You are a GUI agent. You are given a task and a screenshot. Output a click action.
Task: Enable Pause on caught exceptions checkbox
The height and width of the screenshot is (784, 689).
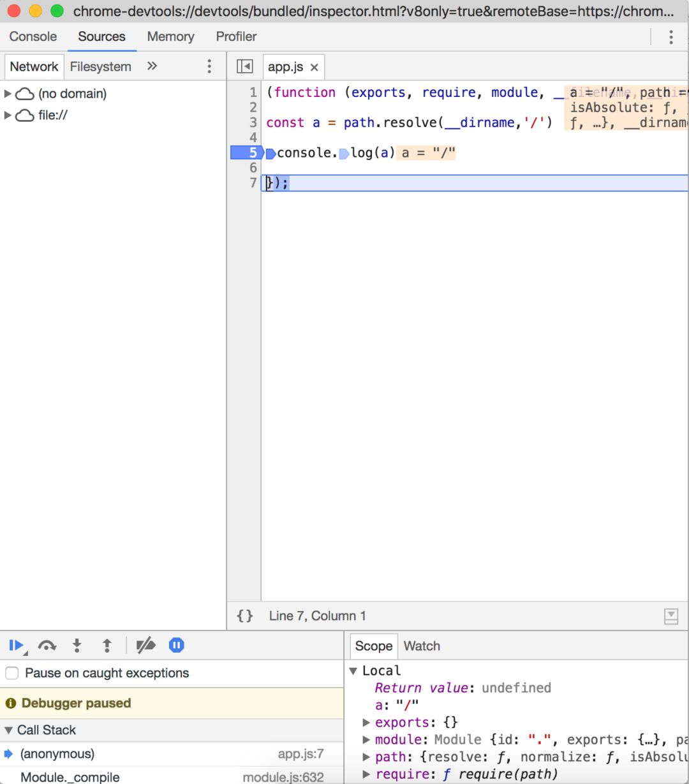tap(11, 673)
